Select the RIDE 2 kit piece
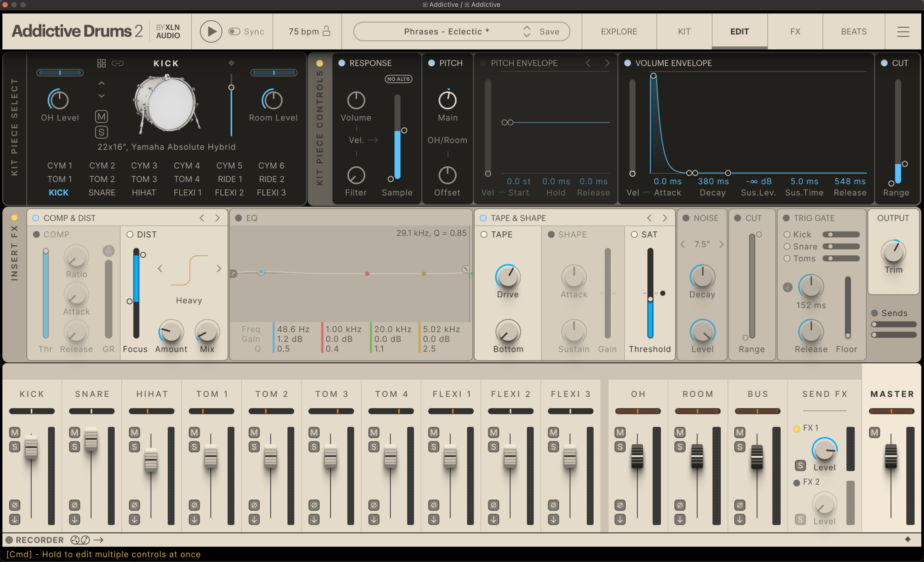The image size is (924, 562). click(x=271, y=179)
